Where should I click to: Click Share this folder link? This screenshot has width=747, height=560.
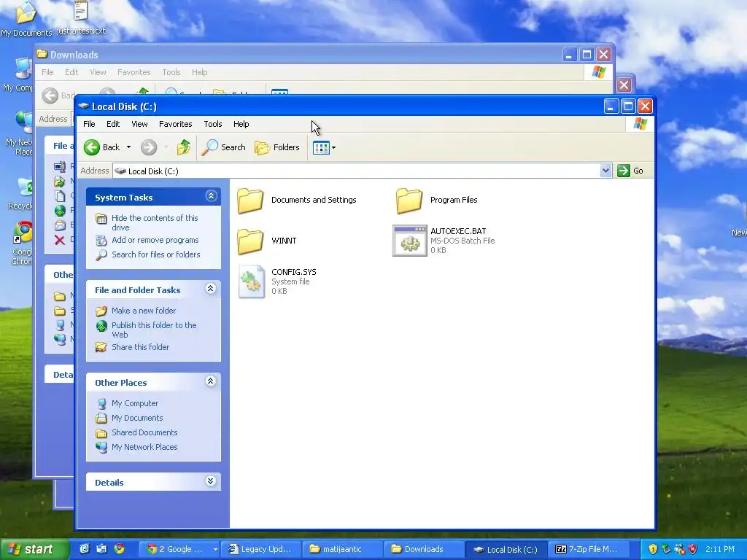tap(140, 347)
